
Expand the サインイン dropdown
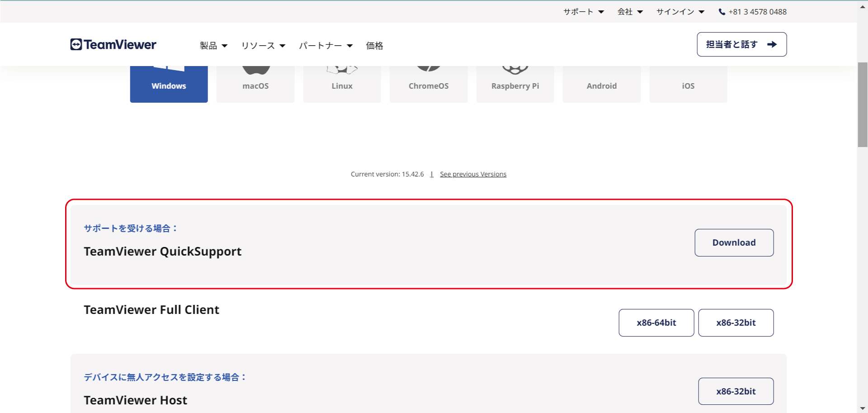tap(680, 12)
